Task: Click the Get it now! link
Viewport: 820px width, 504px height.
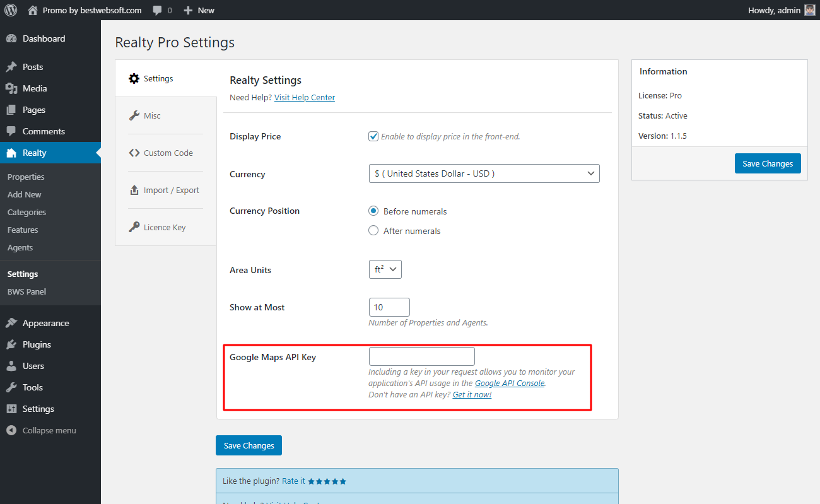Action: pos(472,394)
